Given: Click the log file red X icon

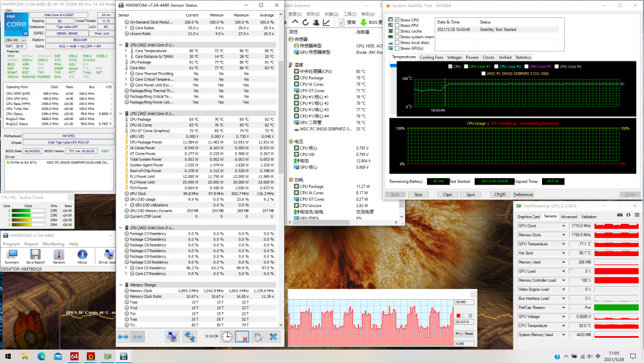Looking at the screenshot, I should (242, 337).
